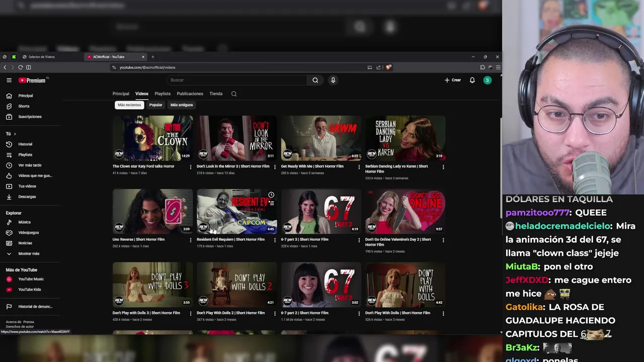Open Noticias in the Explorar list
644x362 pixels.
pos(25,243)
